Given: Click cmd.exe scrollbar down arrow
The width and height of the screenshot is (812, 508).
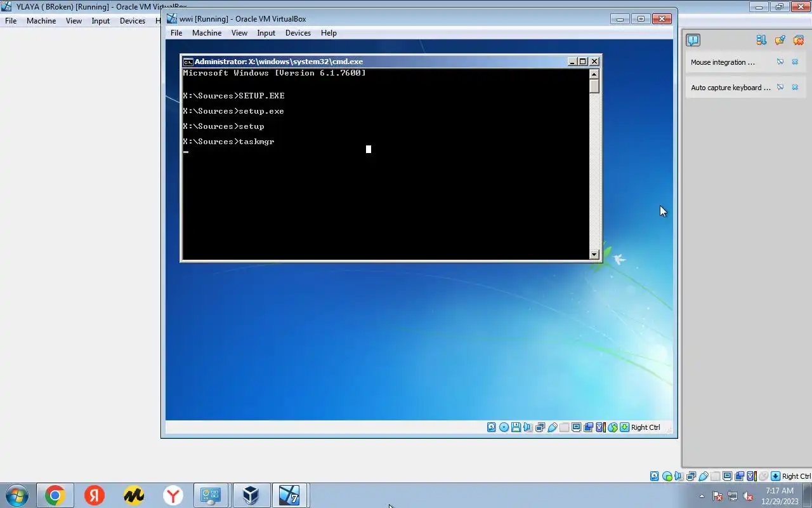Looking at the screenshot, I should tap(594, 255).
